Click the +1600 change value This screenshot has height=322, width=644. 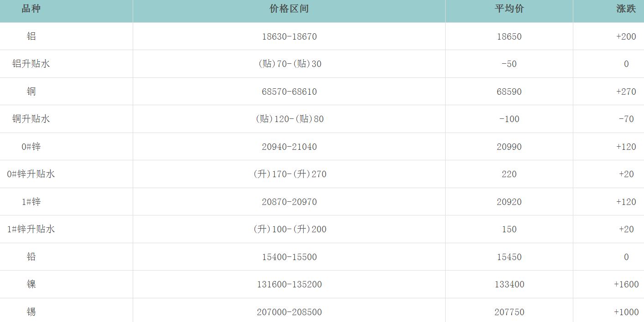[626, 284]
